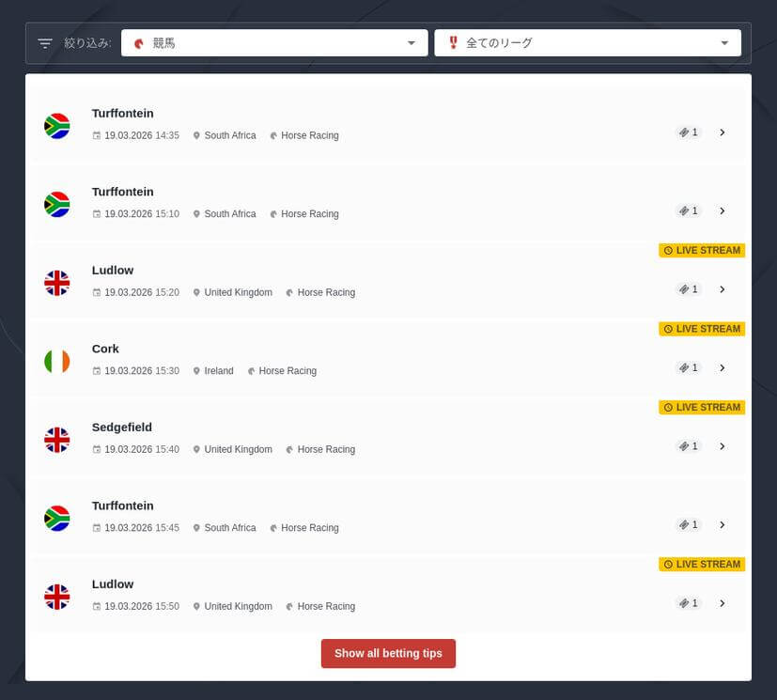Screen dimensions: 777x700
Task: Click the UK flag icon for Sedgefield
Action: click(57, 440)
